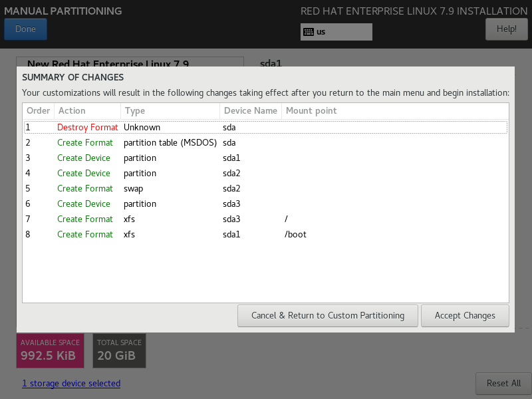Click the Device Name column header
This screenshot has width=532, height=399.
coord(251,111)
